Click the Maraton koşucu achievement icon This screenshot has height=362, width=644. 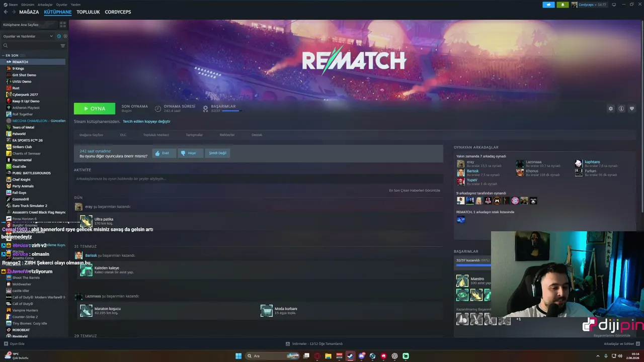[86, 311]
